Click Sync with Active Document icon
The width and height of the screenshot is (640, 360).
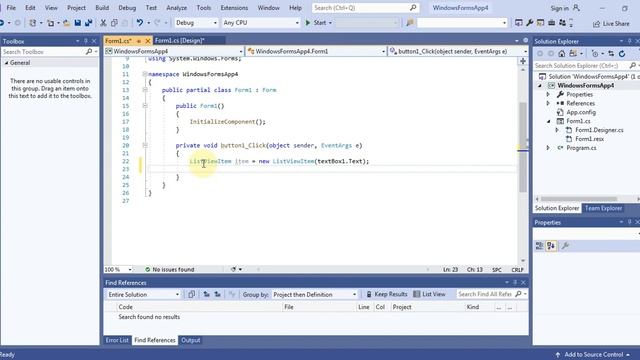(611, 53)
